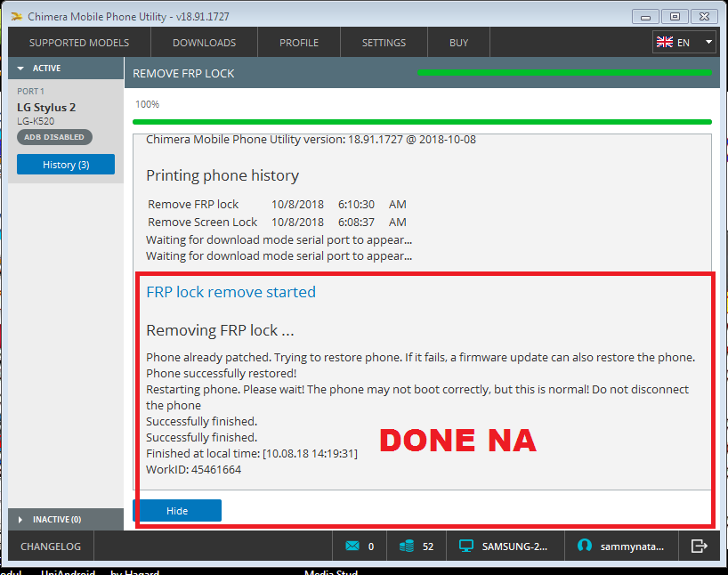Click the 100% main progress bar

(x=422, y=122)
